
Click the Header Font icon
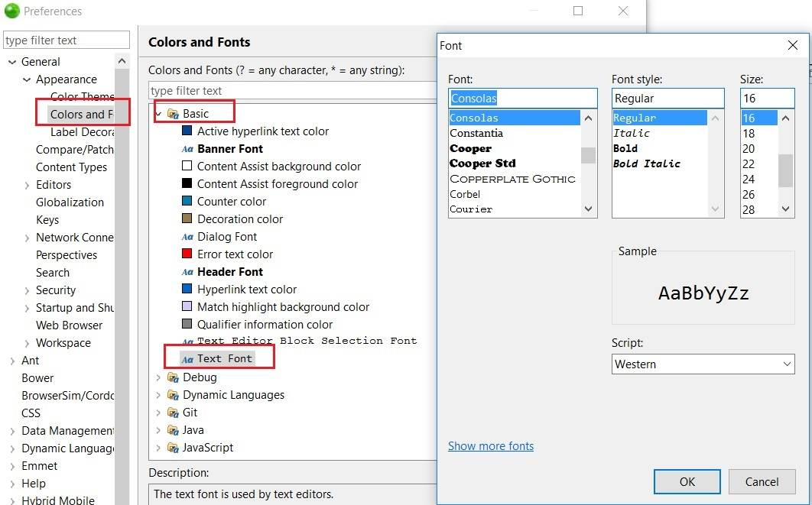[187, 272]
